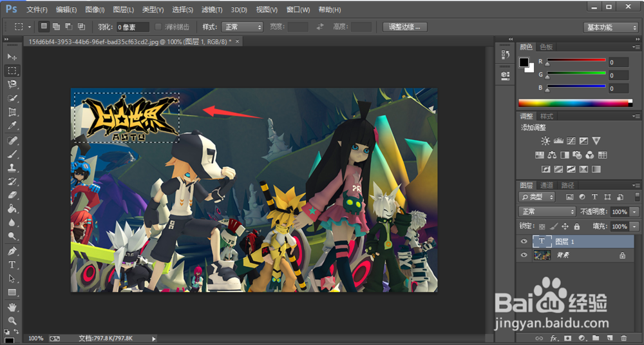Open the 不透明度 opacity dropdown arrow
The height and width of the screenshot is (345, 644).
(635, 212)
